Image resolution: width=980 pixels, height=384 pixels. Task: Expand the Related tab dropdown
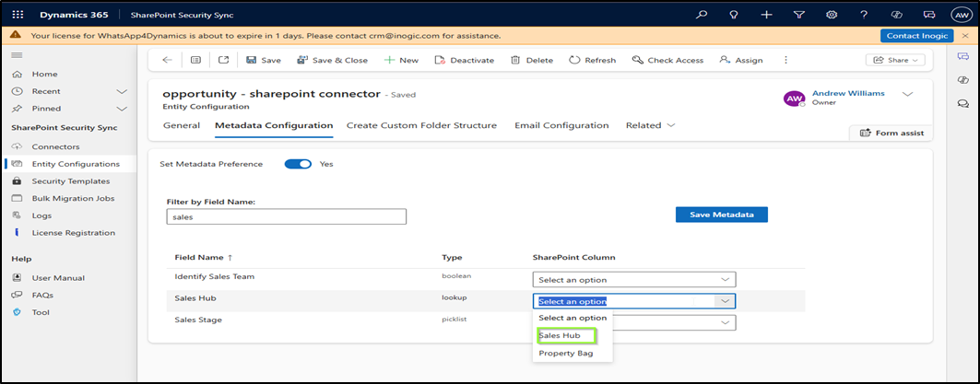[650, 125]
